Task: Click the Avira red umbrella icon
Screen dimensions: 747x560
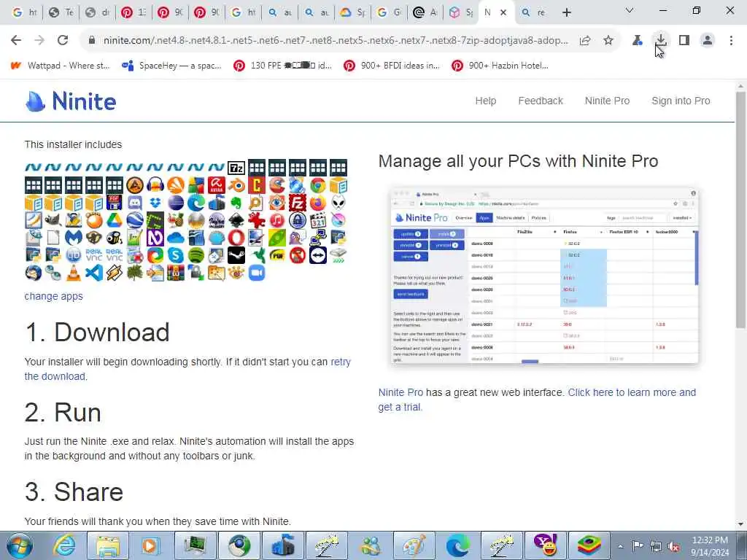Action: (x=216, y=185)
